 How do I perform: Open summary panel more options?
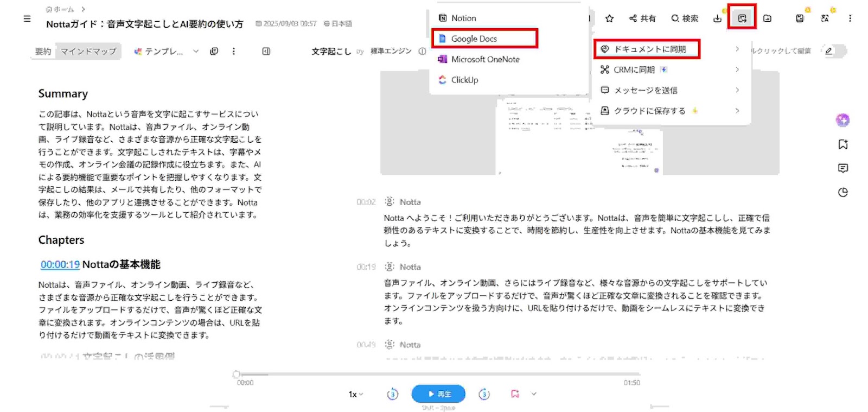click(234, 51)
